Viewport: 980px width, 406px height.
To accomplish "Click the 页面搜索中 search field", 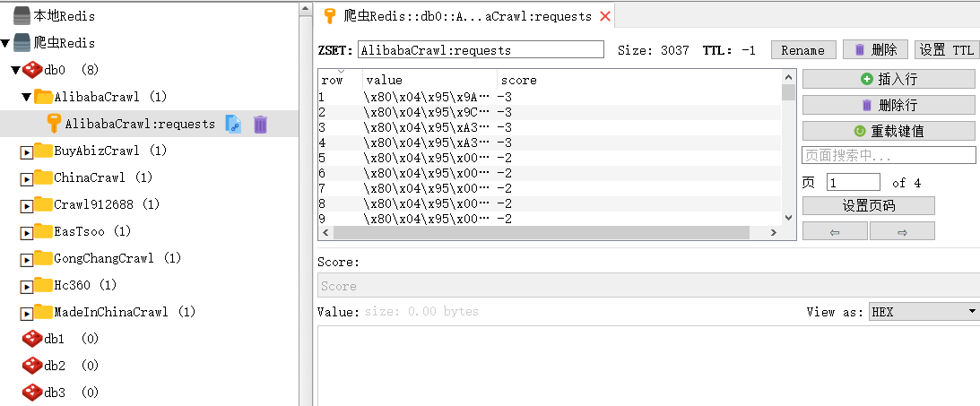I will click(889, 155).
